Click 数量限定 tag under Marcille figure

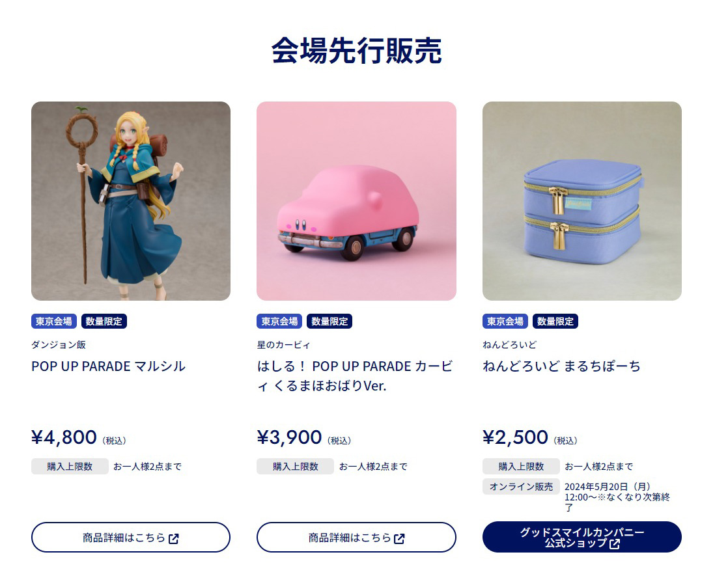click(104, 321)
